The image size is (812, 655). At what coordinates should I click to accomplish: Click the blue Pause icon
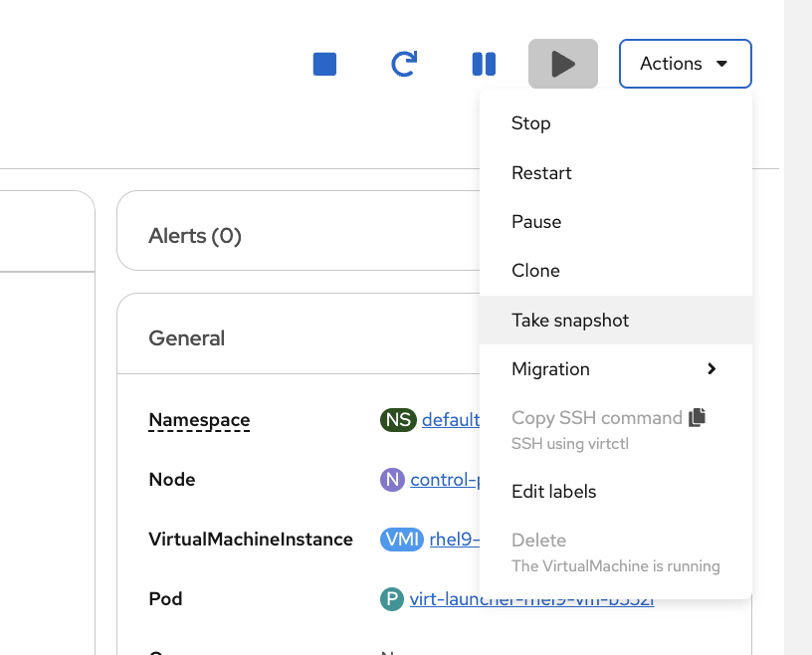click(x=484, y=63)
